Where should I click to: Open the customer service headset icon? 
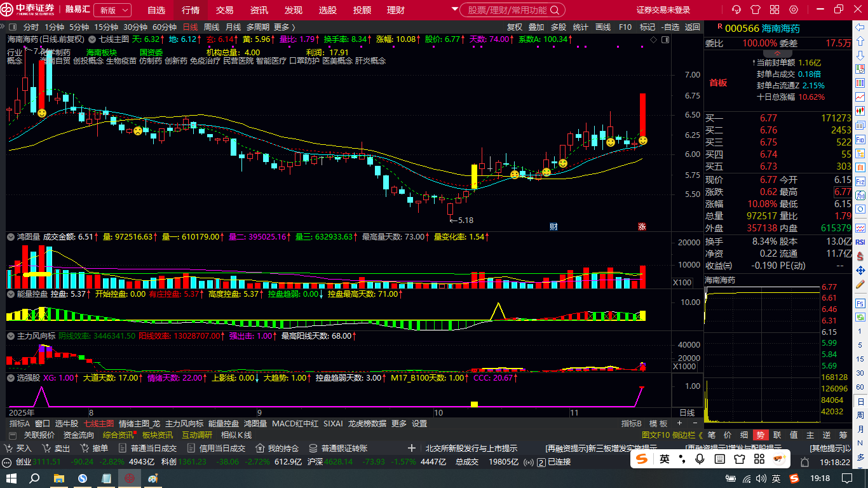click(x=736, y=10)
